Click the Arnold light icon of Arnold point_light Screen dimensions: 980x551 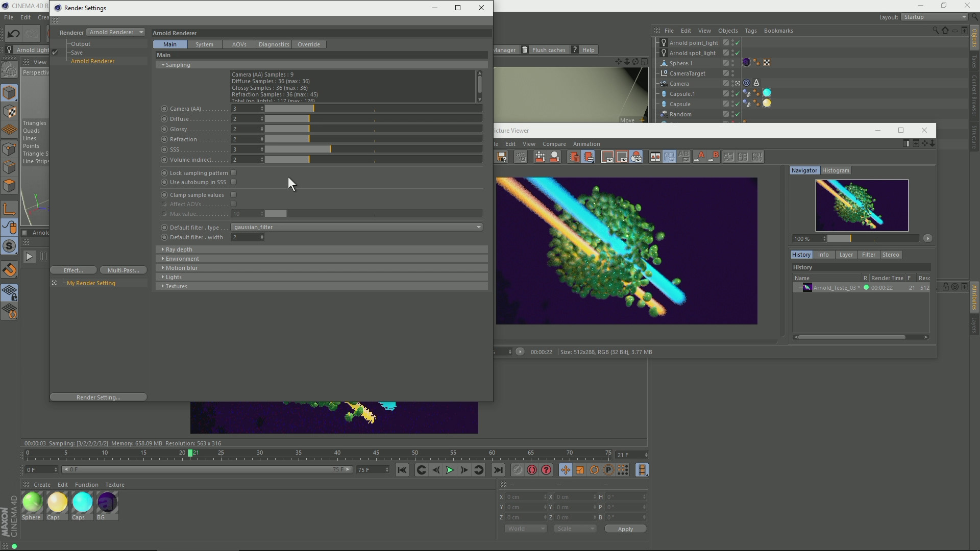click(664, 43)
